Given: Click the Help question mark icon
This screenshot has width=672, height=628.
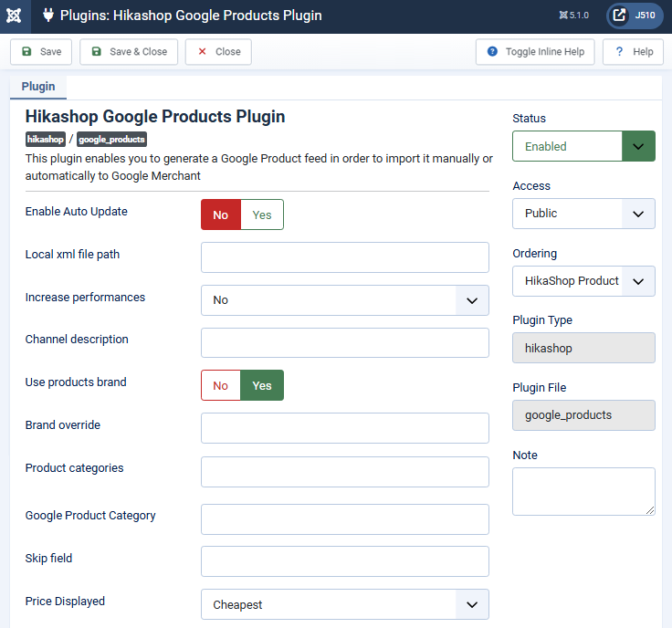Looking at the screenshot, I should click(x=619, y=51).
